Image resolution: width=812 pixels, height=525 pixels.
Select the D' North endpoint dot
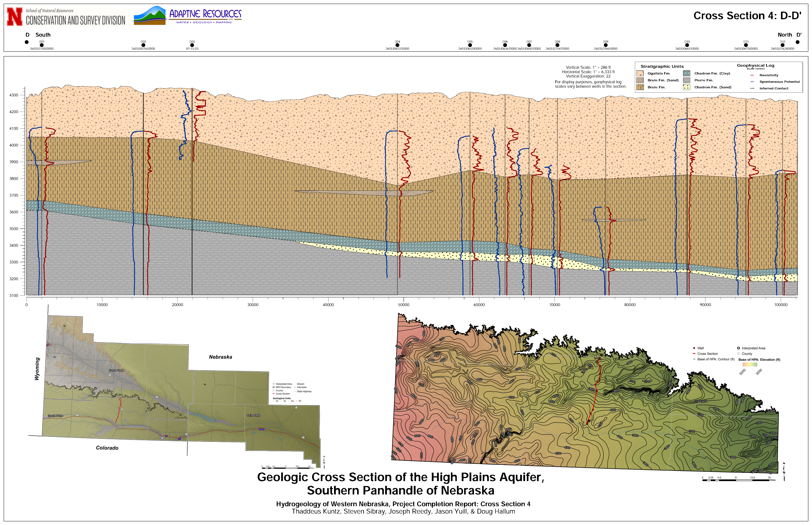pyautogui.click(x=797, y=42)
